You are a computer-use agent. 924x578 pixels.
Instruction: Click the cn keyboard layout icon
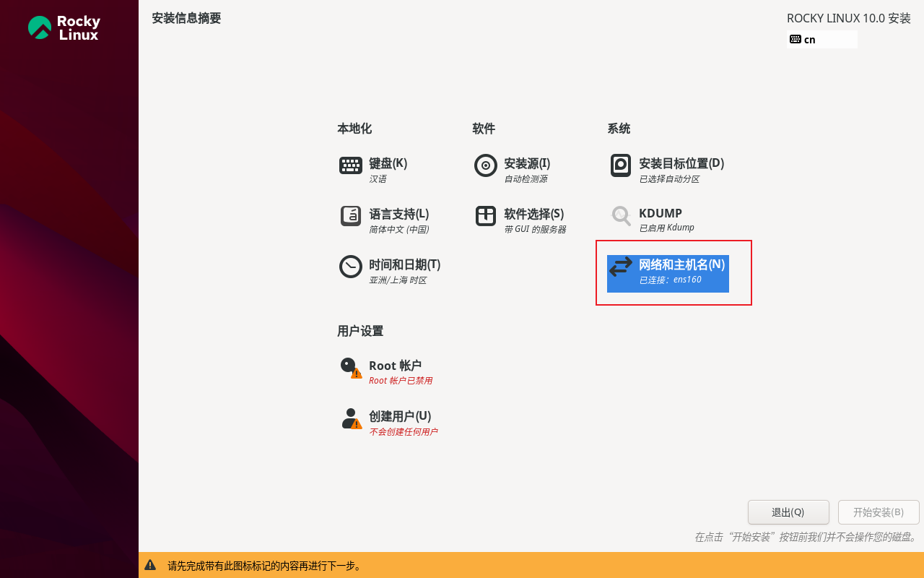point(796,39)
